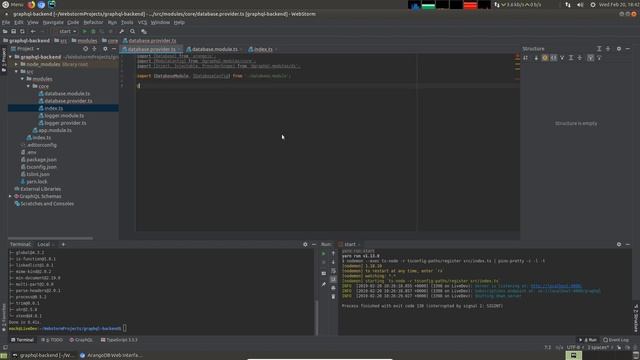
Task: Click the Synchronize toolbar icon
Action: (22, 31)
